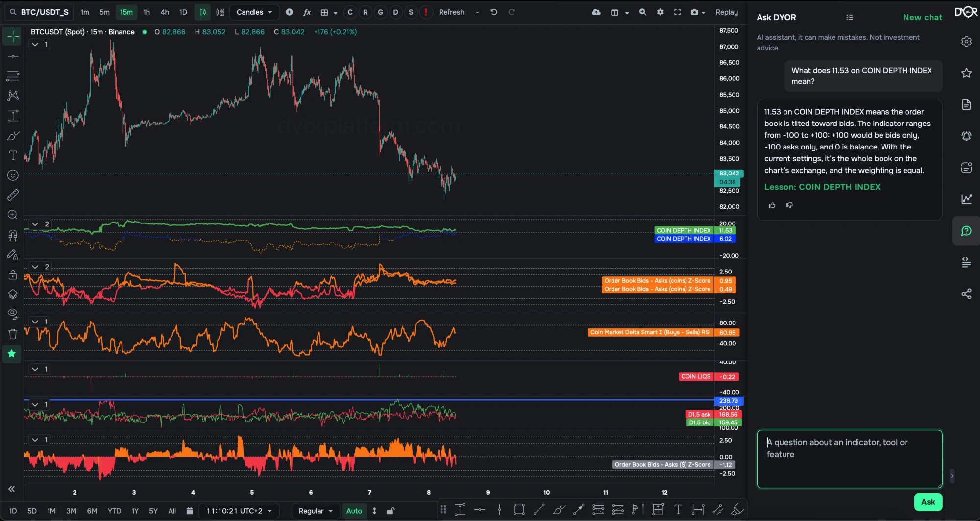Open the Lesson: COIN DEPTH INDEX link
Image resolution: width=980 pixels, height=521 pixels.
coord(822,187)
